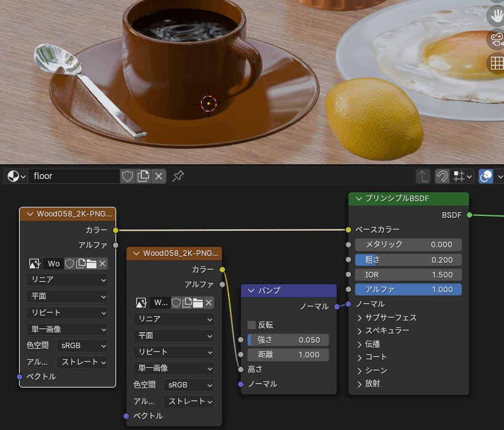Open sRGB color space dropdown in first node

click(82, 346)
